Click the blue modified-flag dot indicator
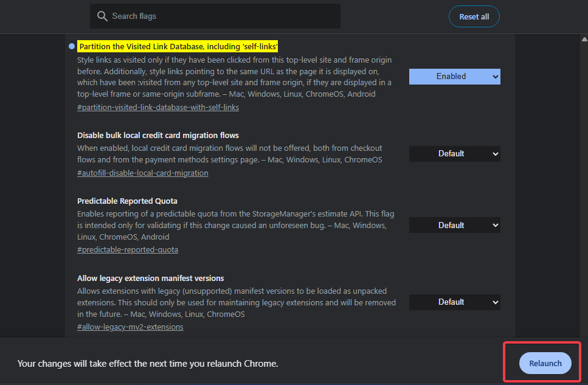The width and height of the screenshot is (588, 385). pyautogui.click(x=72, y=46)
